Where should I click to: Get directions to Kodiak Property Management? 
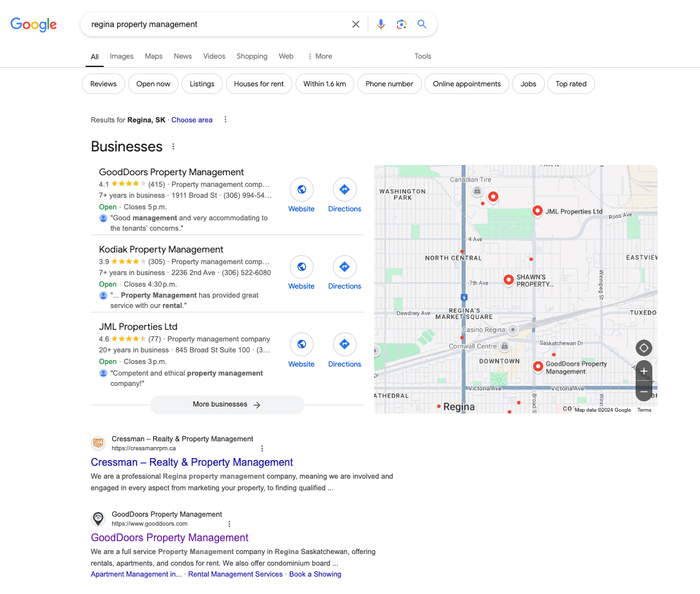(x=344, y=267)
